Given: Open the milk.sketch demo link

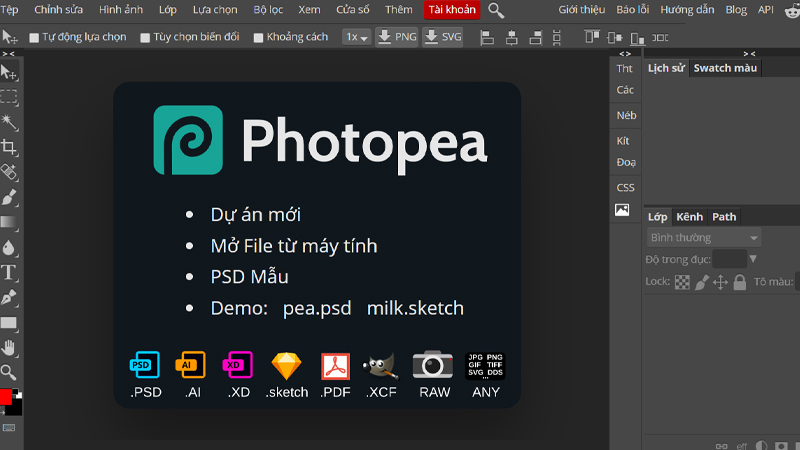Looking at the screenshot, I should (415, 308).
